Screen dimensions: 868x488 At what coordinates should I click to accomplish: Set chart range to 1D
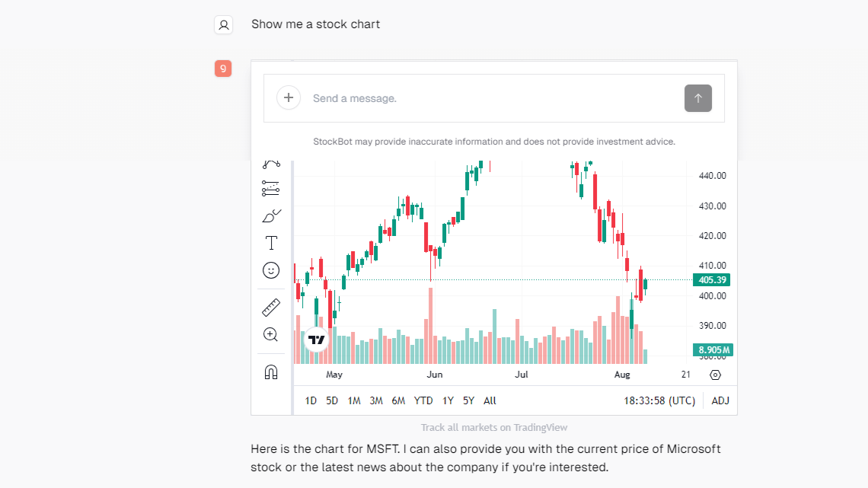(311, 400)
